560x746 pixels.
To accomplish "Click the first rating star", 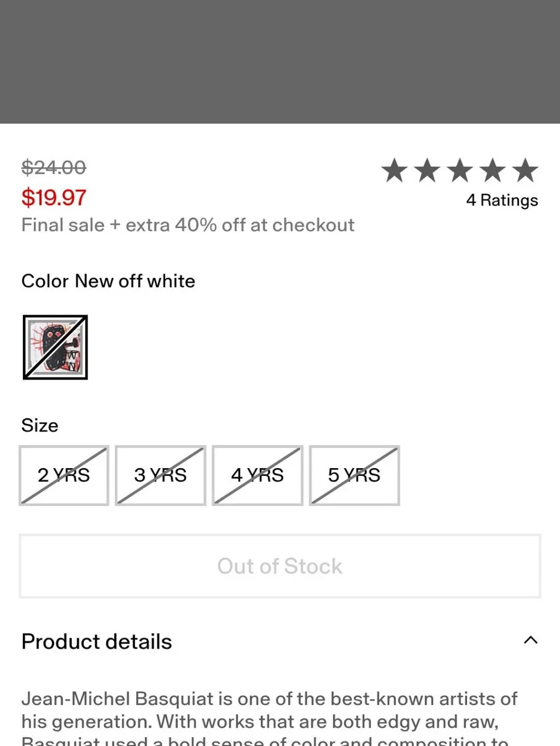I will point(395,170).
